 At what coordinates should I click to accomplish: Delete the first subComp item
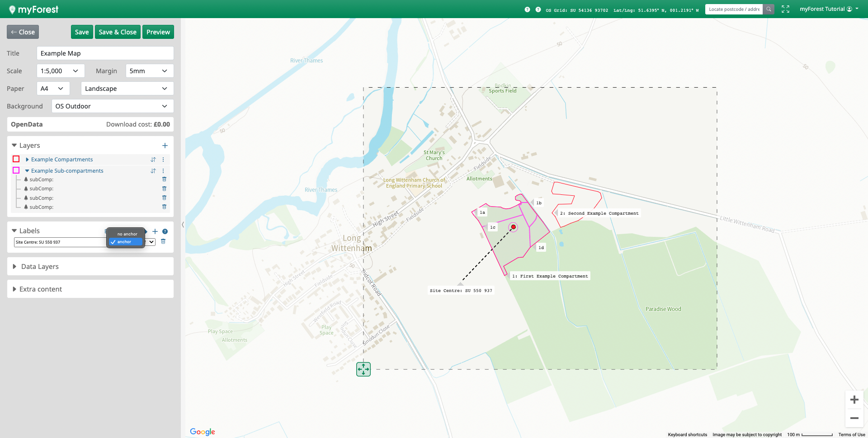pos(164,179)
